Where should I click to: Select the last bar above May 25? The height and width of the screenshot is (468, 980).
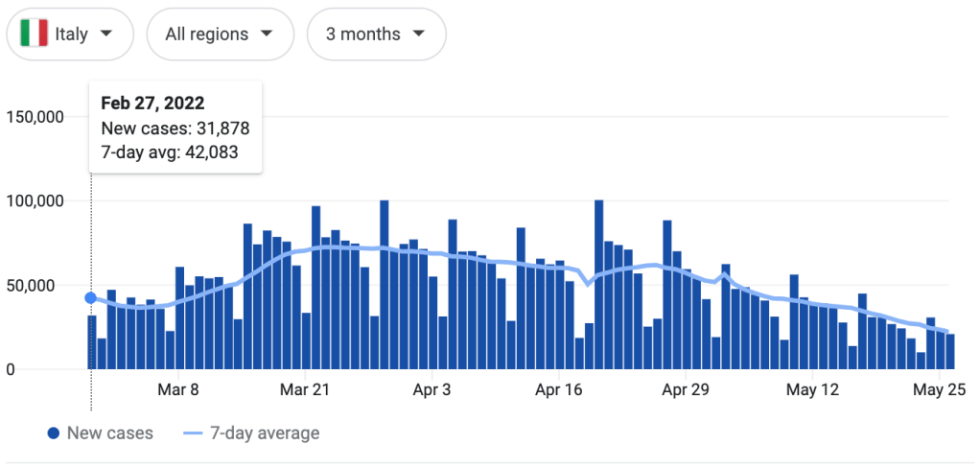coord(950,351)
